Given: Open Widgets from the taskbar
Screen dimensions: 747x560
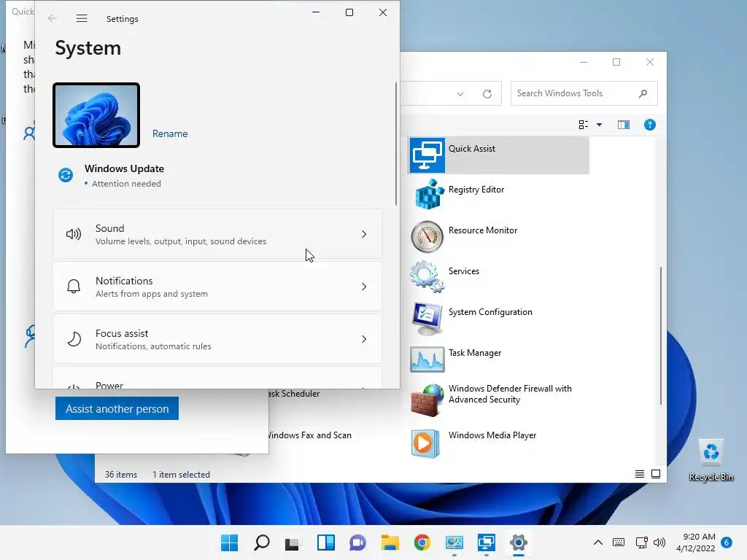Looking at the screenshot, I should tap(326, 542).
